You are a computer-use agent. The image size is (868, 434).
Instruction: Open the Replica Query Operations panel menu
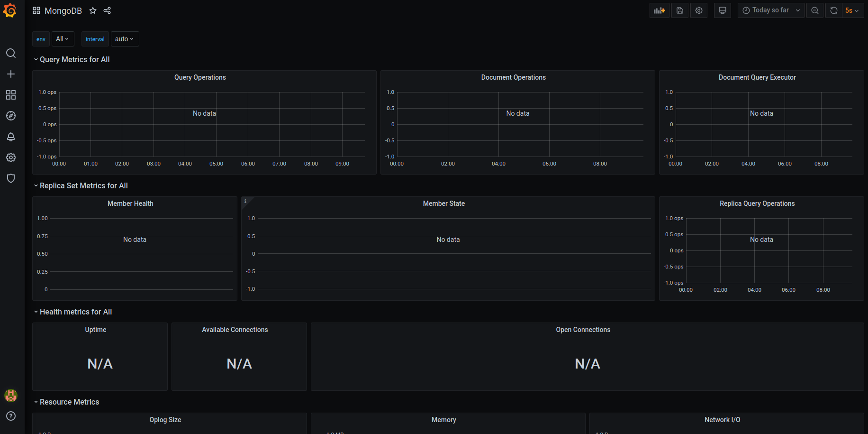tap(757, 203)
